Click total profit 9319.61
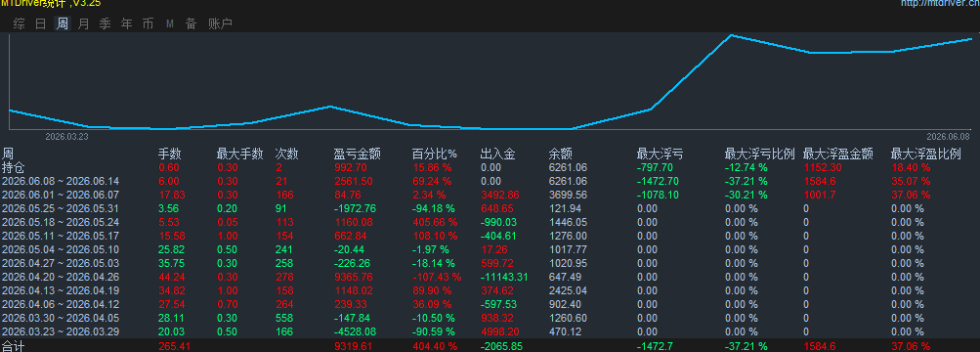980x352 pixels. click(x=354, y=346)
